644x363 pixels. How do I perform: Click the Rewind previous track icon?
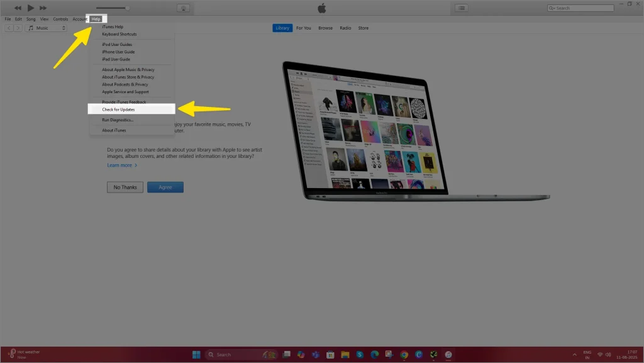pyautogui.click(x=18, y=8)
